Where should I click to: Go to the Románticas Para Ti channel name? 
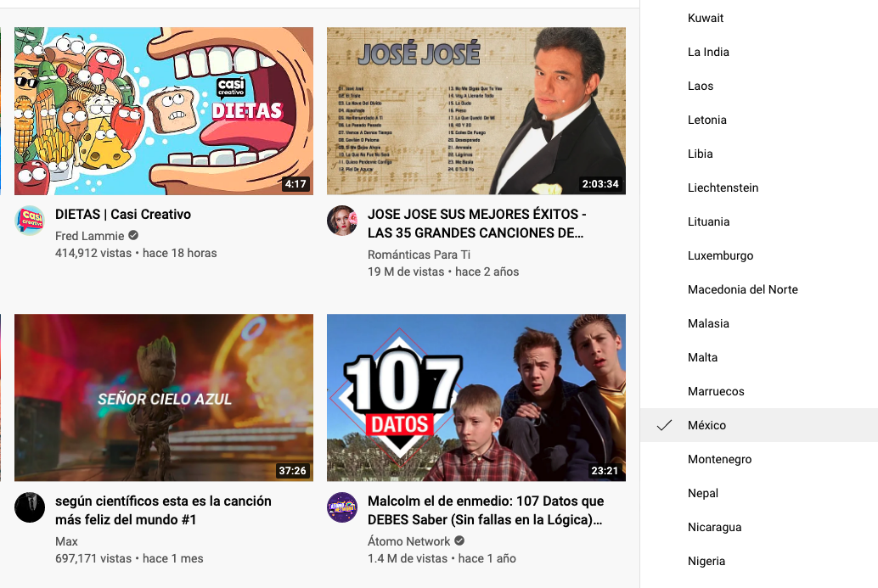pyautogui.click(x=419, y=255)
